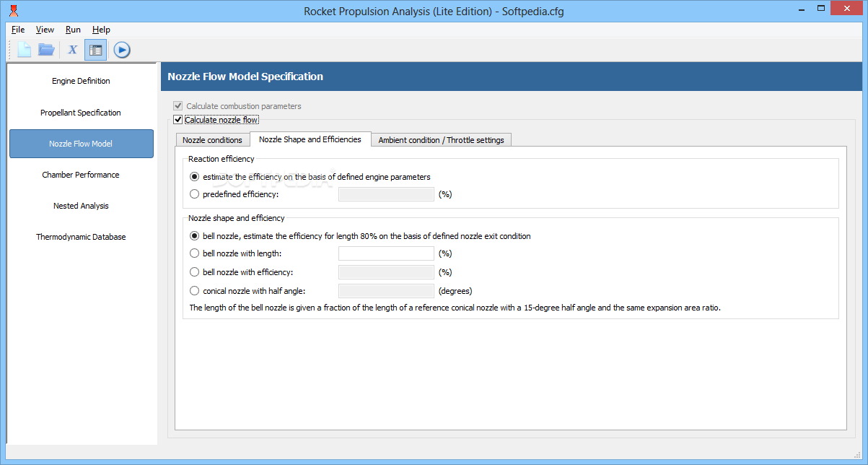Open the View menu

(x=45, y=30)
